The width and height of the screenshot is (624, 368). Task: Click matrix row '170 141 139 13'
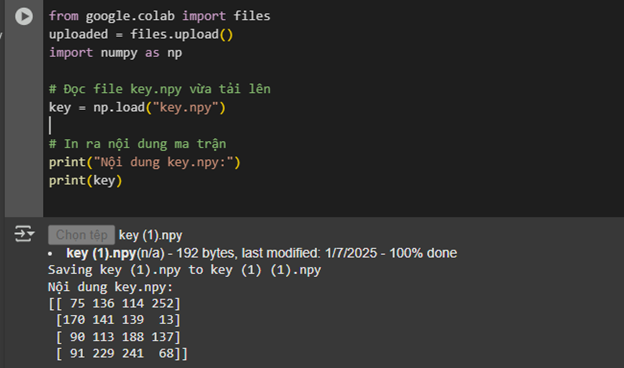pyautogui.click(x=118, y=320)
